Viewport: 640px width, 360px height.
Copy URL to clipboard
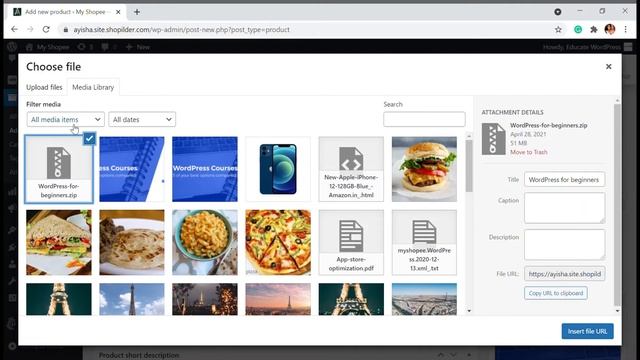556,293
